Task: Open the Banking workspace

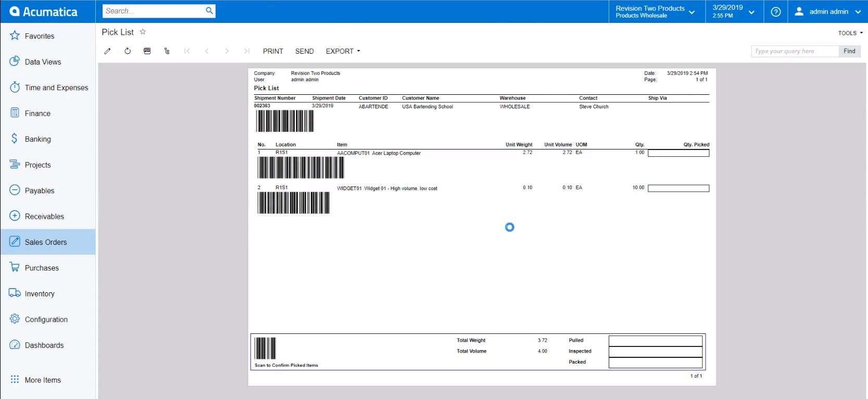Action: tap(48, 139)
